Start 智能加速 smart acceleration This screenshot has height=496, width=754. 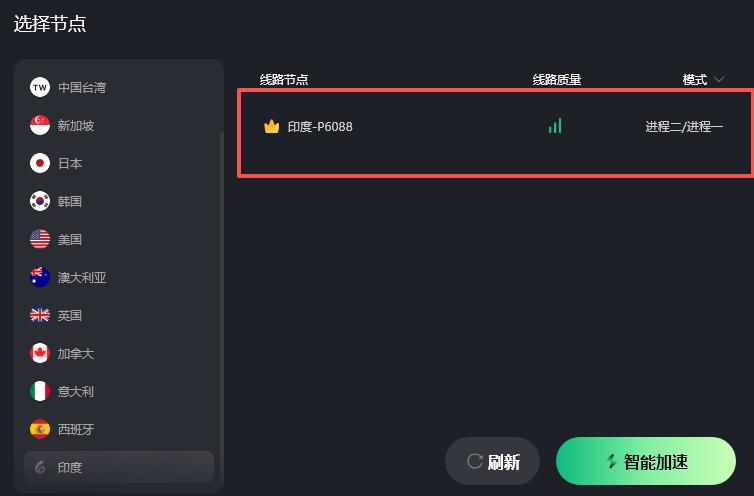pyautogui.click(x=646, y=461)
